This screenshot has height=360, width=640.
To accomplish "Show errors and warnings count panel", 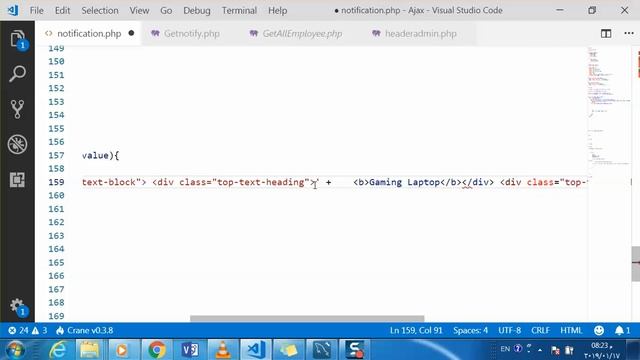I will click(x=27, y=330).
